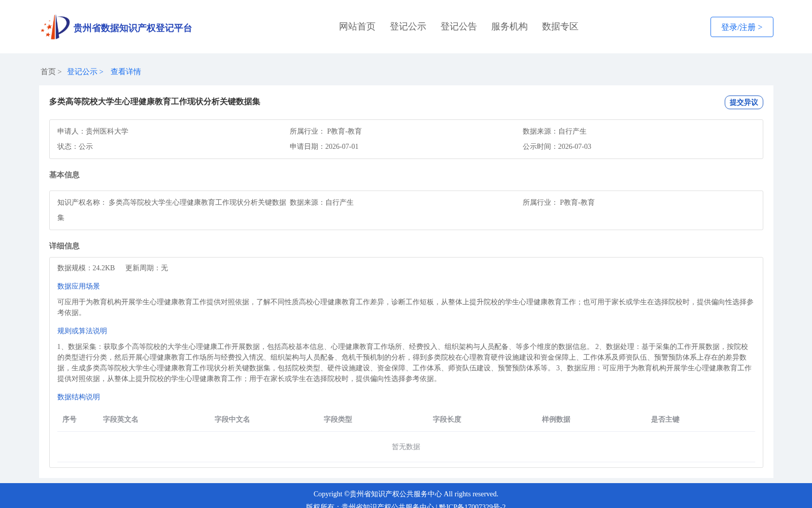Go to 网站首页 menu item

(x=357, y=26)
